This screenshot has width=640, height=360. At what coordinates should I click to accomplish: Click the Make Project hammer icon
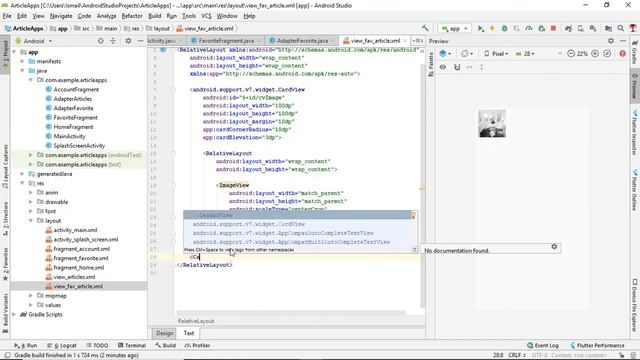pyautogui.click(x=425, y=28)
